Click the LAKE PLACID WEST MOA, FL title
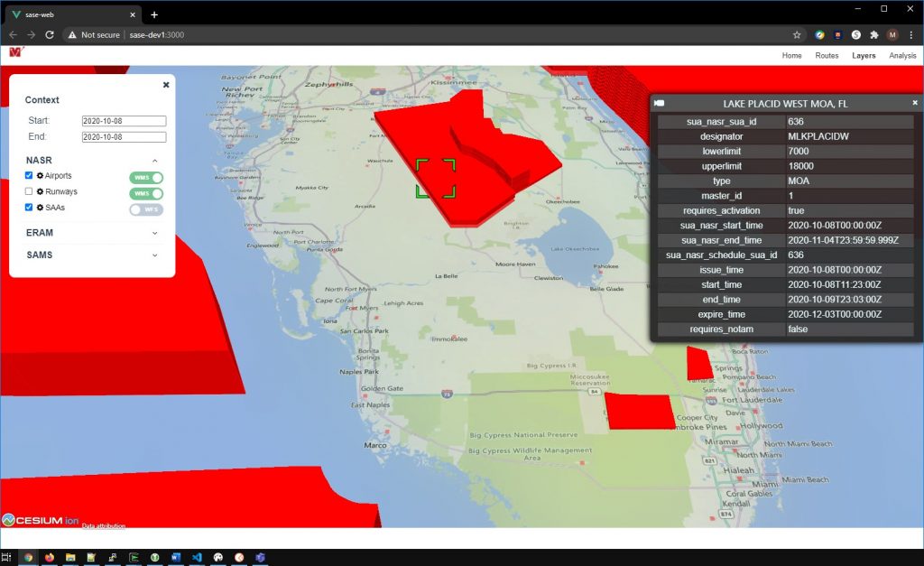924x566 pixels. click(785, 104)
